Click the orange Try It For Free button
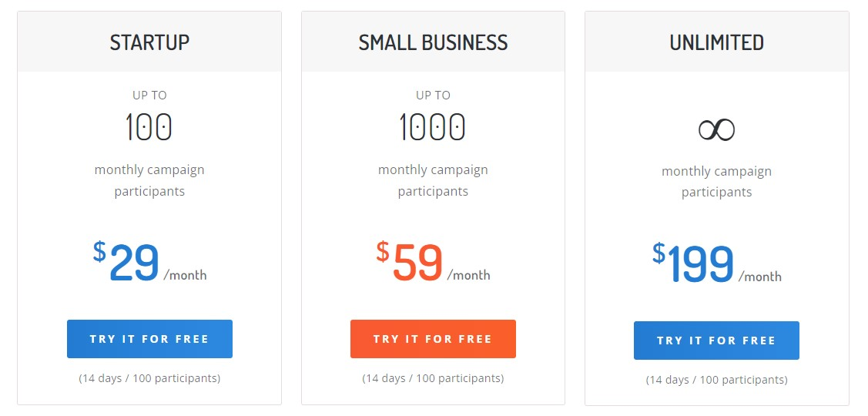The height and width of the screenshot is (416, 868). (x=433, y=339)
